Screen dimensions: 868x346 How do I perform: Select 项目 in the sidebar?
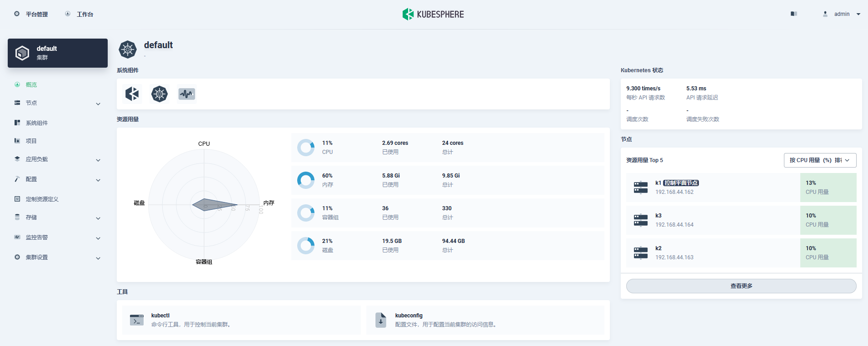tap(31, 141)
